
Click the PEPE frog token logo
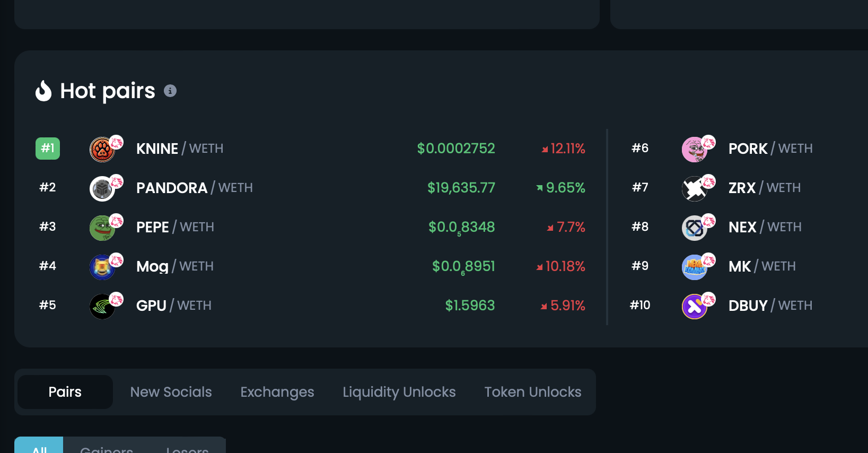click(102, 228)
